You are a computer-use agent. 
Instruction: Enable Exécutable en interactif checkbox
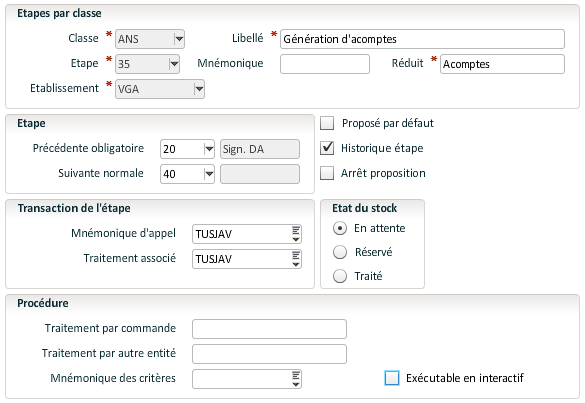[x=392, y=378]
